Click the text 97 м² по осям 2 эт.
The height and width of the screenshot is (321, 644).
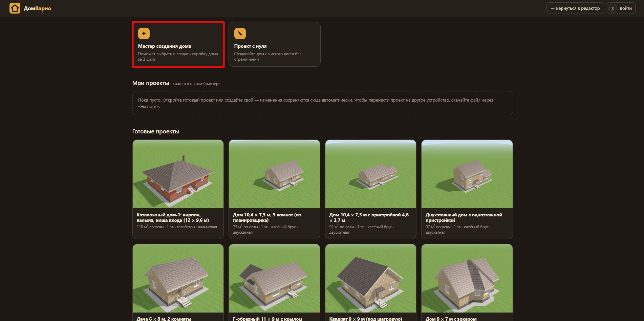(458, 230)
